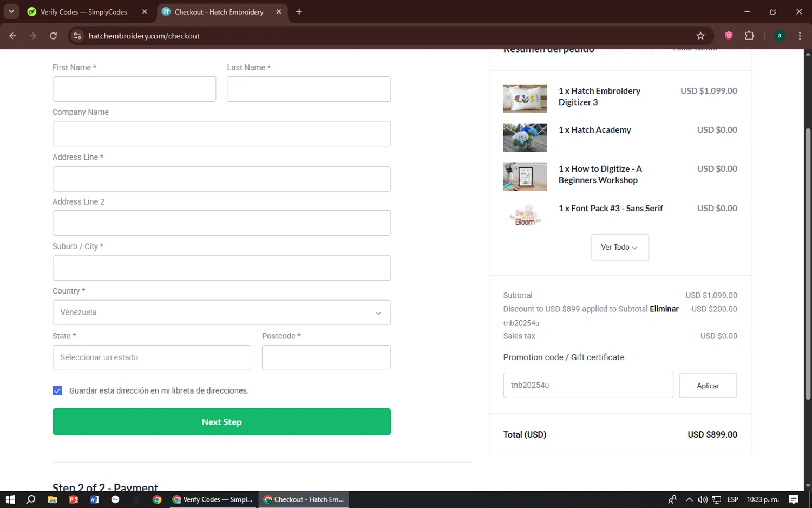Open site information icon in address bar

pyautogui.click(x=77, y=36)
